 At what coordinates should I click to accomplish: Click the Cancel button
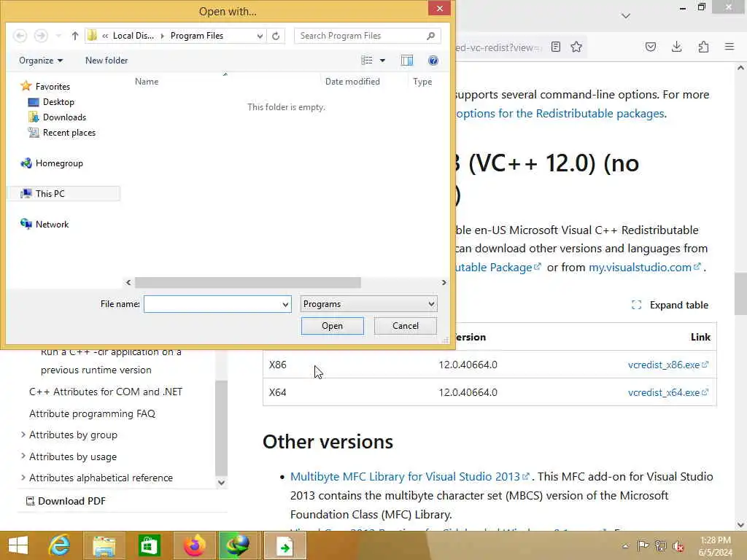point(406,326)
